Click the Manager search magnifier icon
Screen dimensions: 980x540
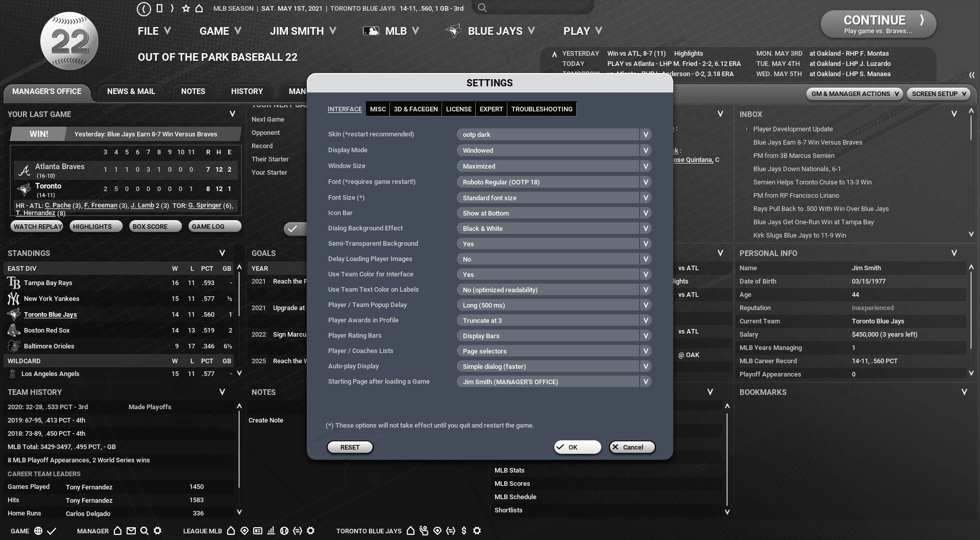144,531
